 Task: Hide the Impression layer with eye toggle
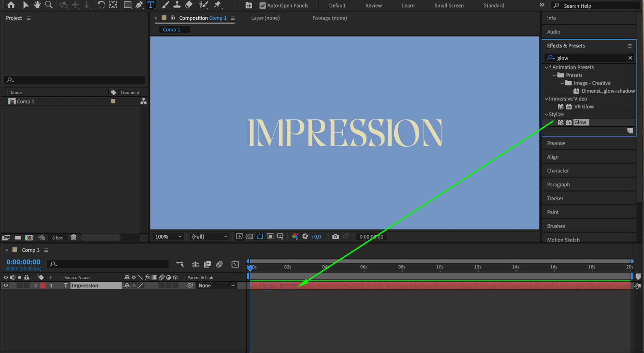click(x=6, y=286)
